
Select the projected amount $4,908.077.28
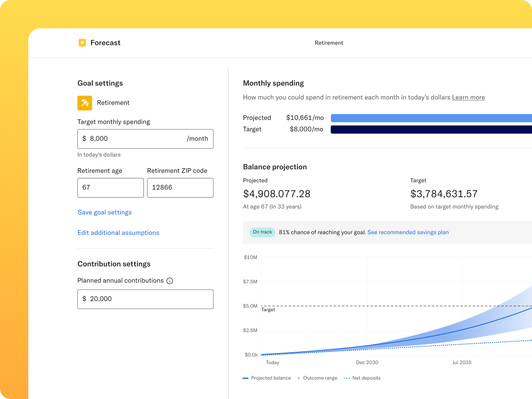(277, 194)
